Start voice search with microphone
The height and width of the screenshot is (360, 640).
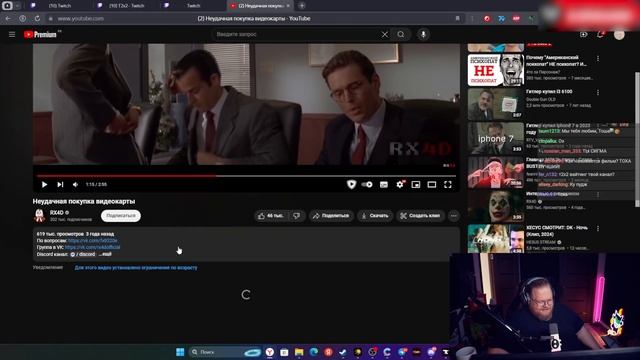[x=423, y=35]
